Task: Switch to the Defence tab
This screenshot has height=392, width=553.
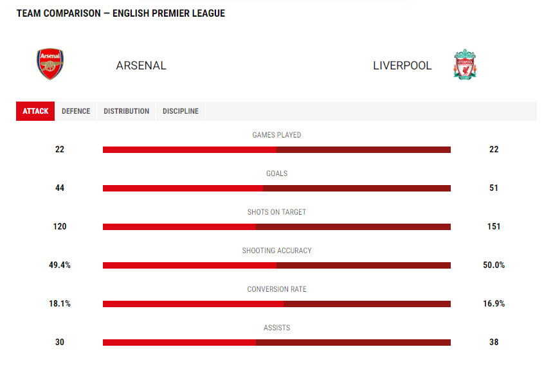Action: click(x=76, y=111)
